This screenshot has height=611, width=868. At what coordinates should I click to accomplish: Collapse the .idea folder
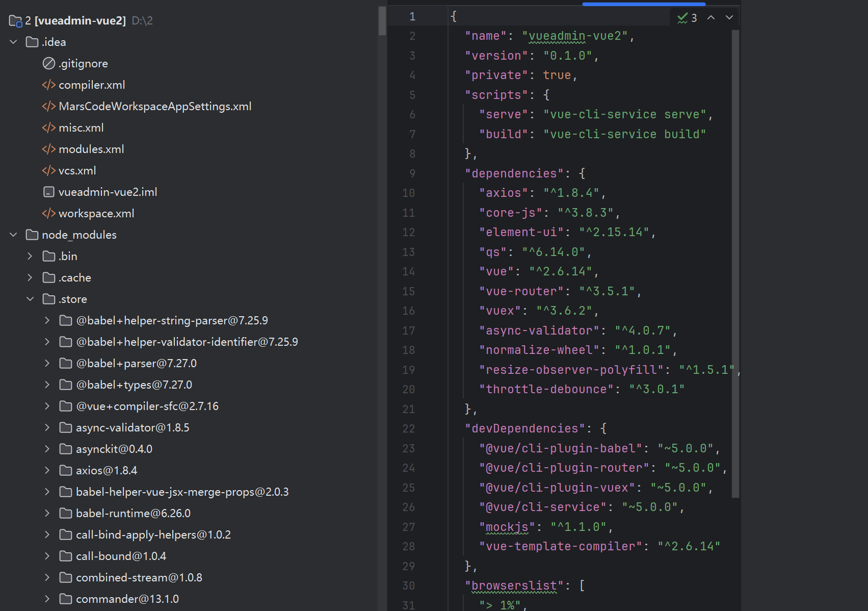14,42
